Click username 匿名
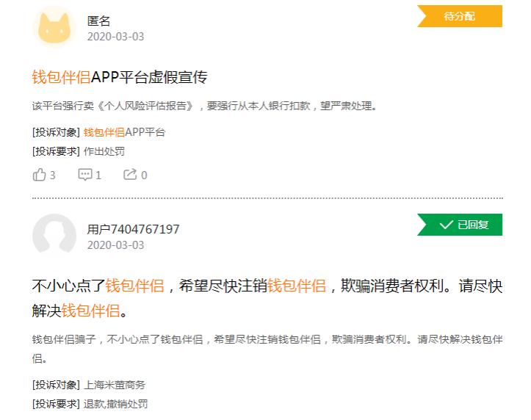This screenshot has height=420, width=531. click(98, 21)
